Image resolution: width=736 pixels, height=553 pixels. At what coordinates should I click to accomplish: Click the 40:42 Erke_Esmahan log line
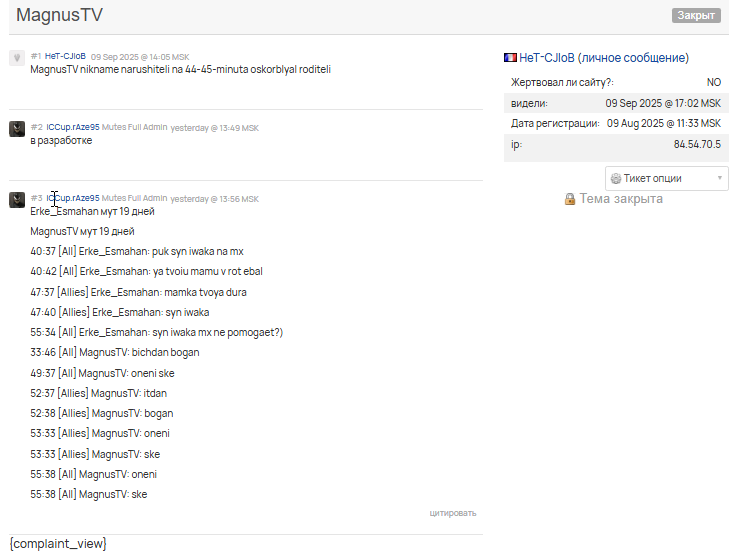pyautogui.click(x=146, y=271)
